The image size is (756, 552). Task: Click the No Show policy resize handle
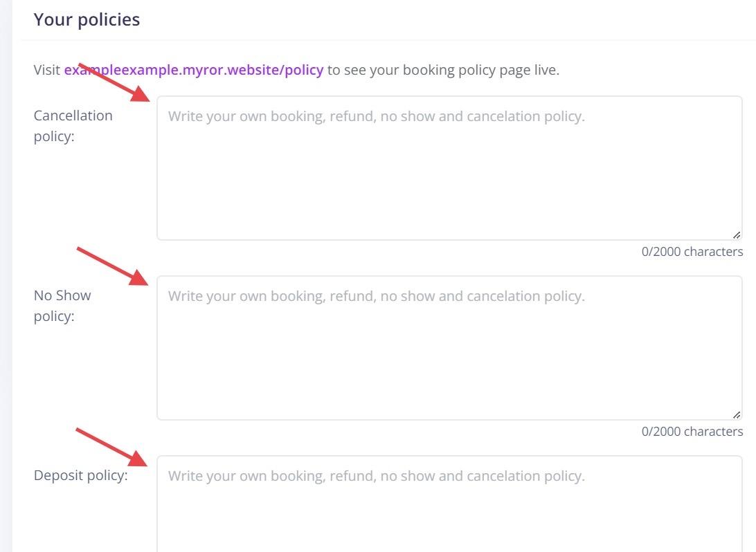[x=736, y=414]
